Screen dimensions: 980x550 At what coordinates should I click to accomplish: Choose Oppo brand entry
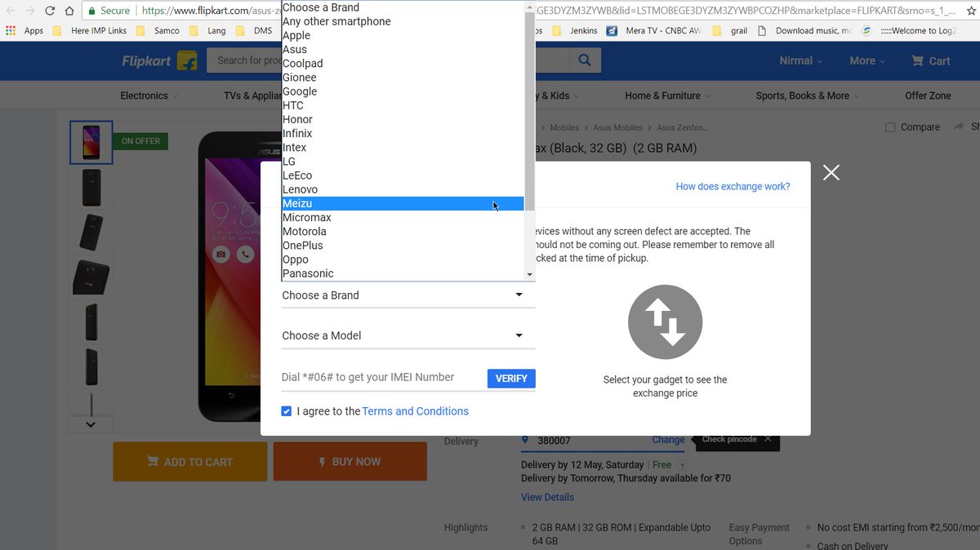pyautogui.click(x=403, y=259)
